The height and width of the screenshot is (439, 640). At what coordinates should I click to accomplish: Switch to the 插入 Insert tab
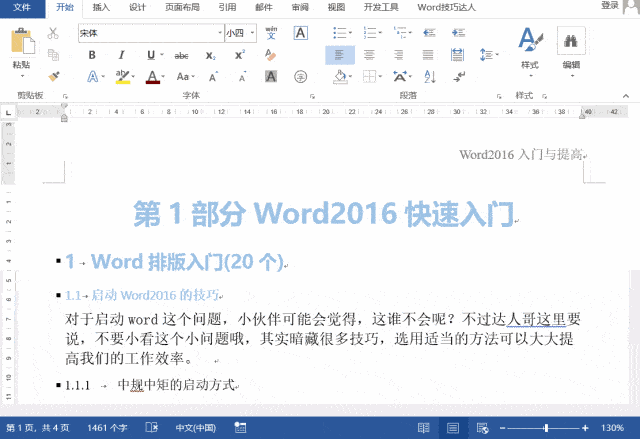(101, 7)
